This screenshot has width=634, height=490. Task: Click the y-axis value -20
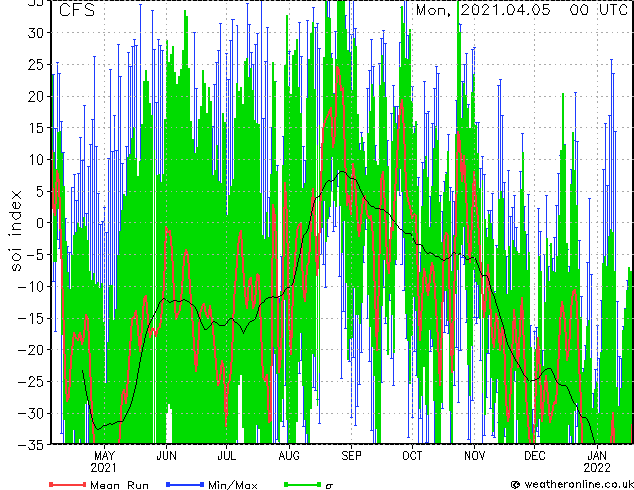point(32,350)
